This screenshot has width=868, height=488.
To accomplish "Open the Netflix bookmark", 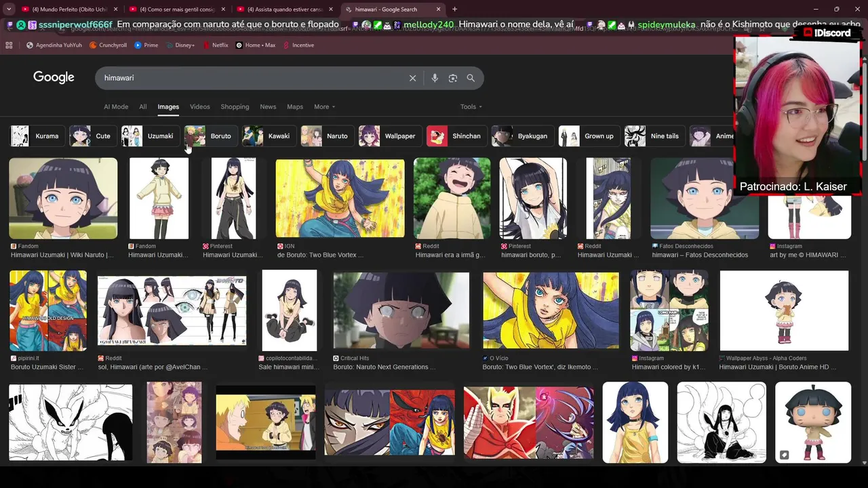I will pos(215,45).
